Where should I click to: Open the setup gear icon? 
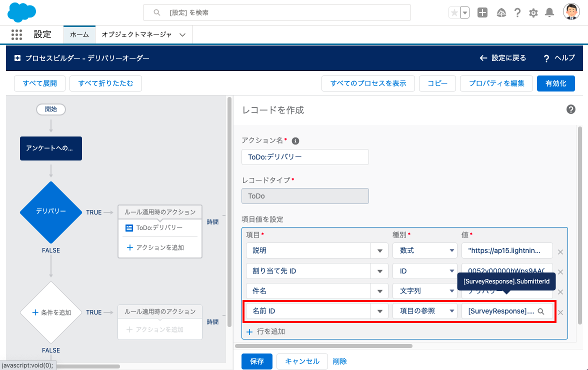[x=533, y=13]
